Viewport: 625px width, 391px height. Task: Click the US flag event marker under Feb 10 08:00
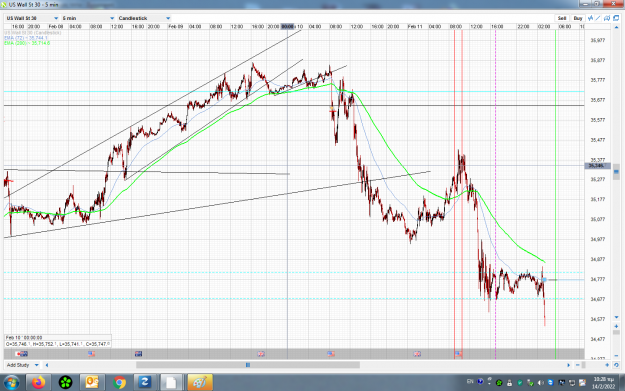click(x=331, y=354)
